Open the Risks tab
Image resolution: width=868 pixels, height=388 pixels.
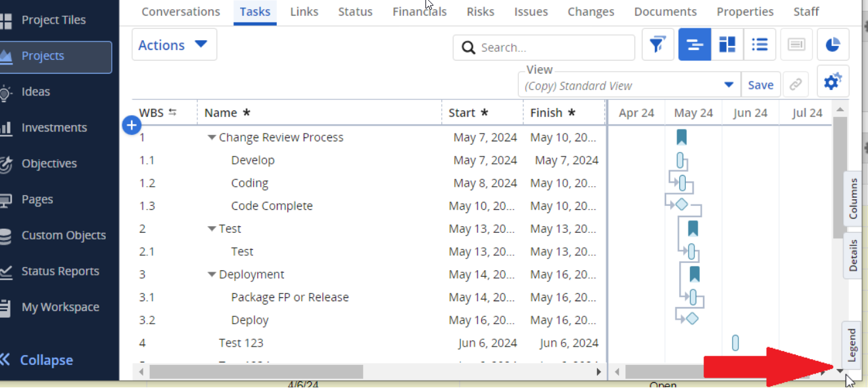[x=481, y=12]
